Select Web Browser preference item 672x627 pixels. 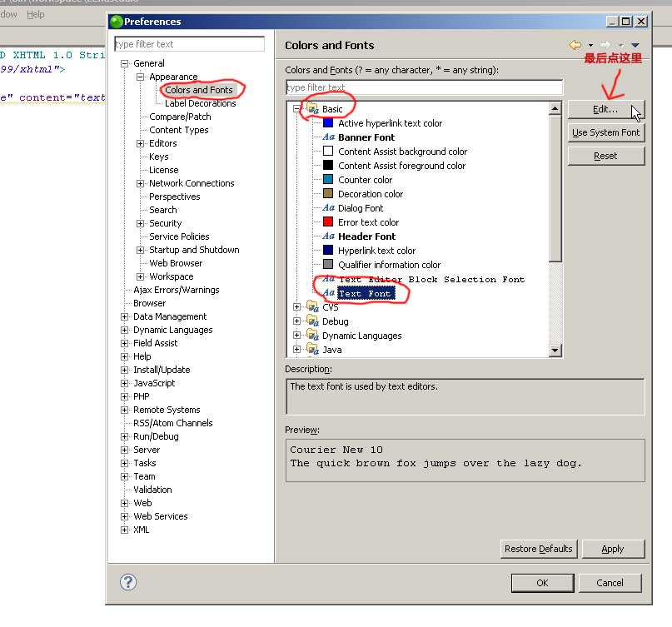pyautogui.click(x=176, y=263)
